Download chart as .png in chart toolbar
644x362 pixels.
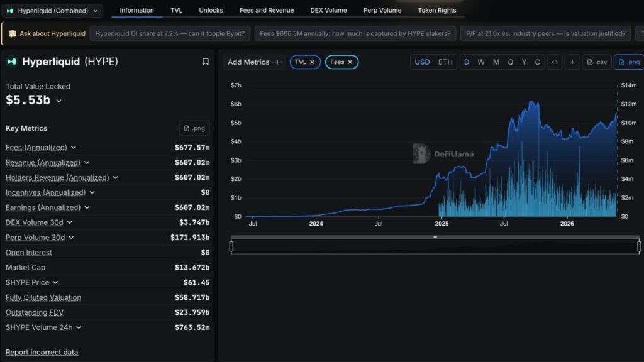(629, 62)
